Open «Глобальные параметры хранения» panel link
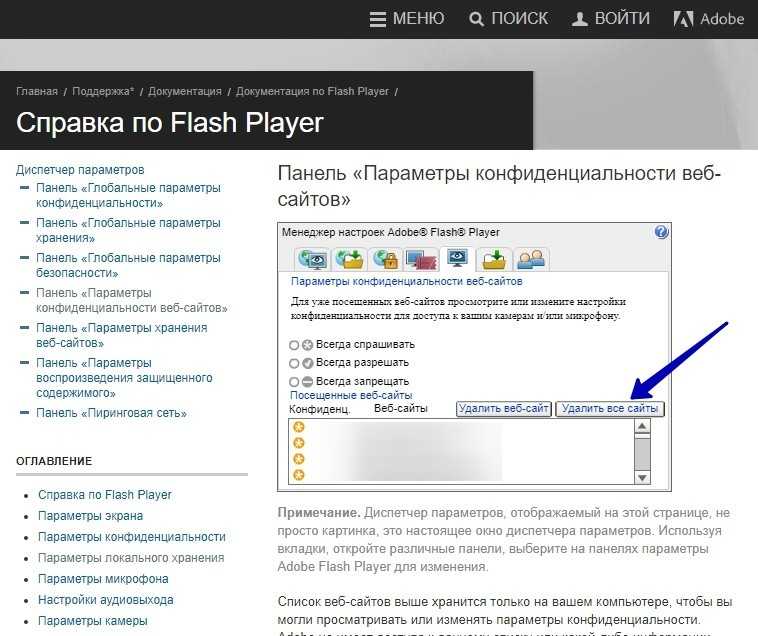 (128, 231)
